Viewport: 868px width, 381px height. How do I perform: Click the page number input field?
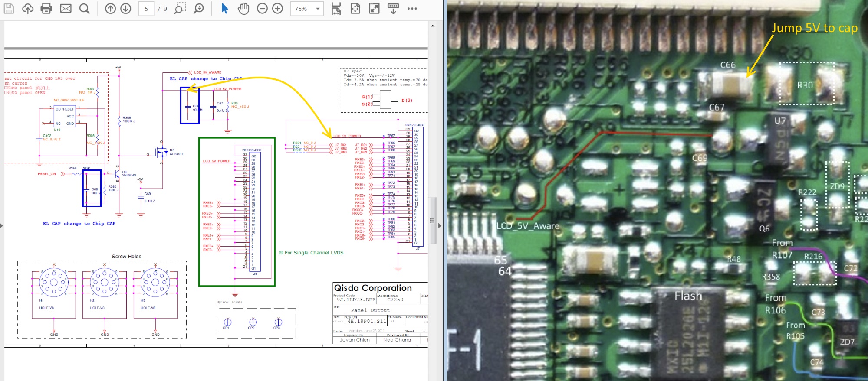click(146, 9)
